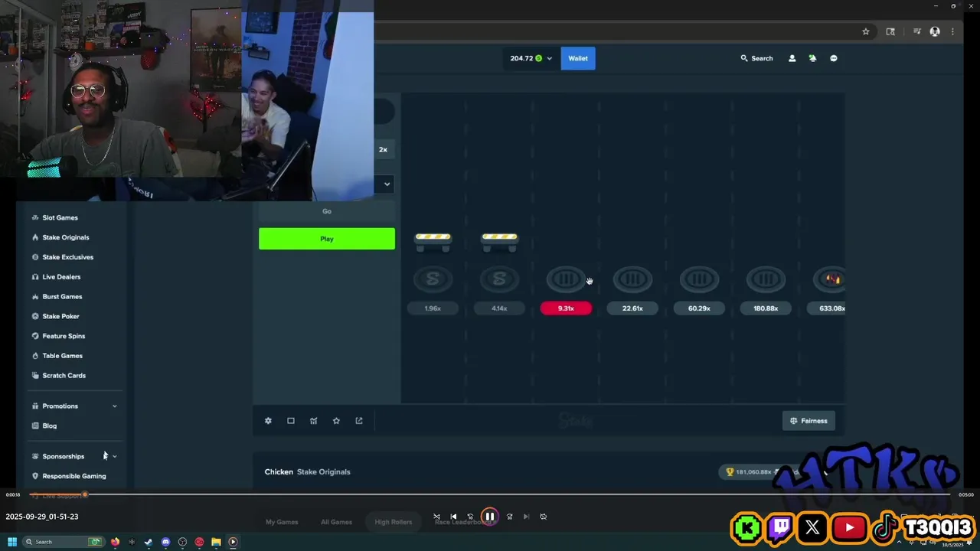Open Windows Start menu

pyautogui.click(x=12, y=542)
